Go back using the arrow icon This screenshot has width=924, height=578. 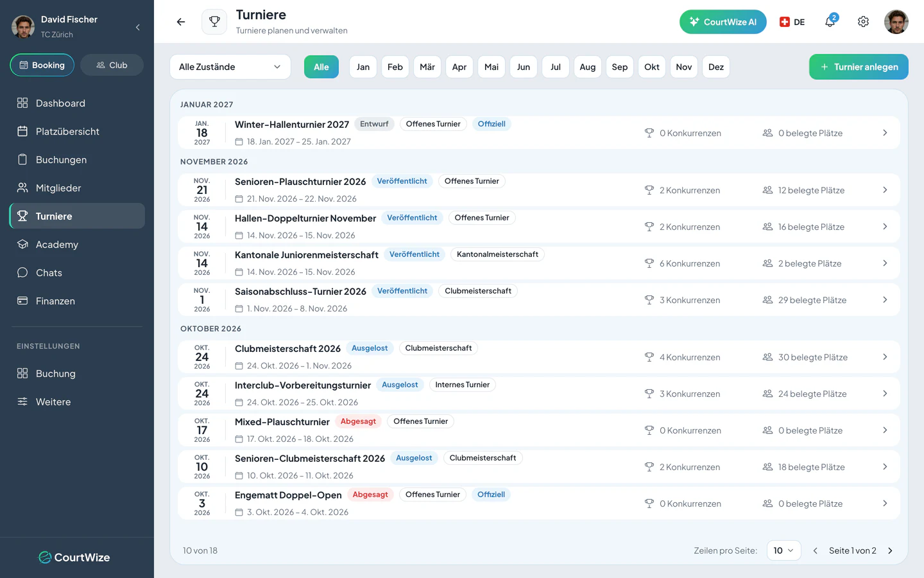pyautogui.click(x=181, y=22)
